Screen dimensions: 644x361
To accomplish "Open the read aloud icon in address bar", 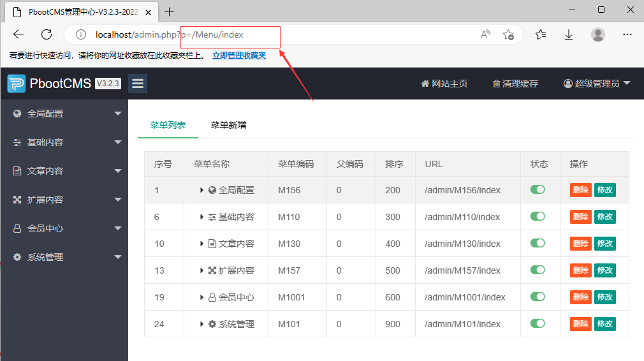I will 486,34.
